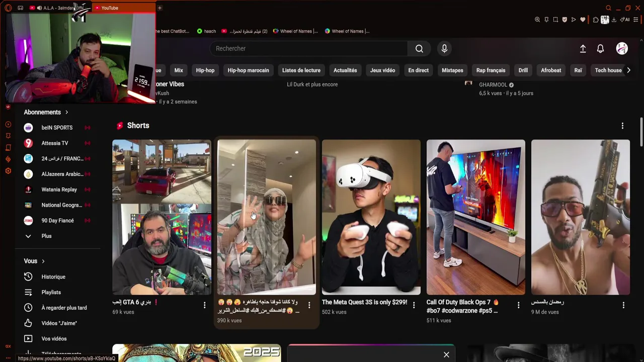
Task: Select the Jeux vidéo filter chip
Action: click(382, 70)
